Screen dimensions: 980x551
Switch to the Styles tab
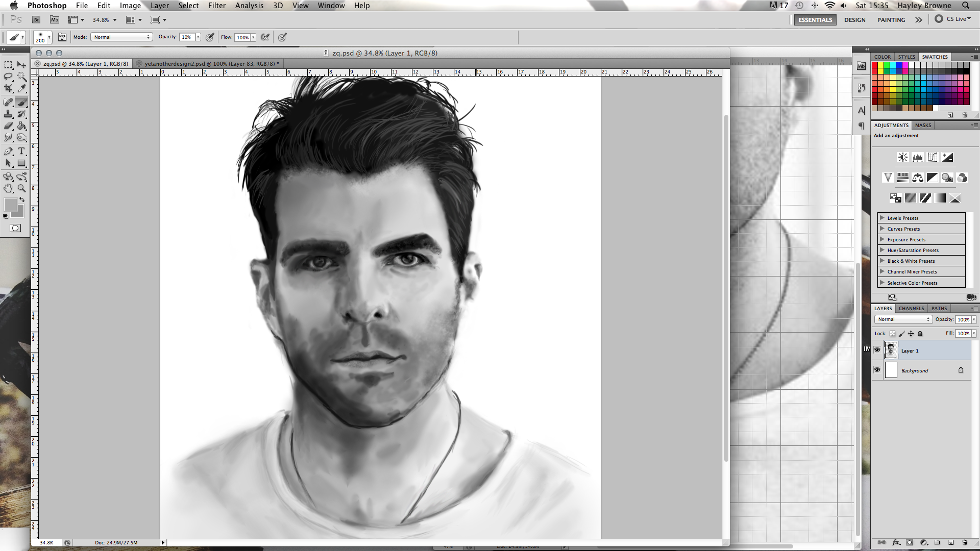(906, 57)
